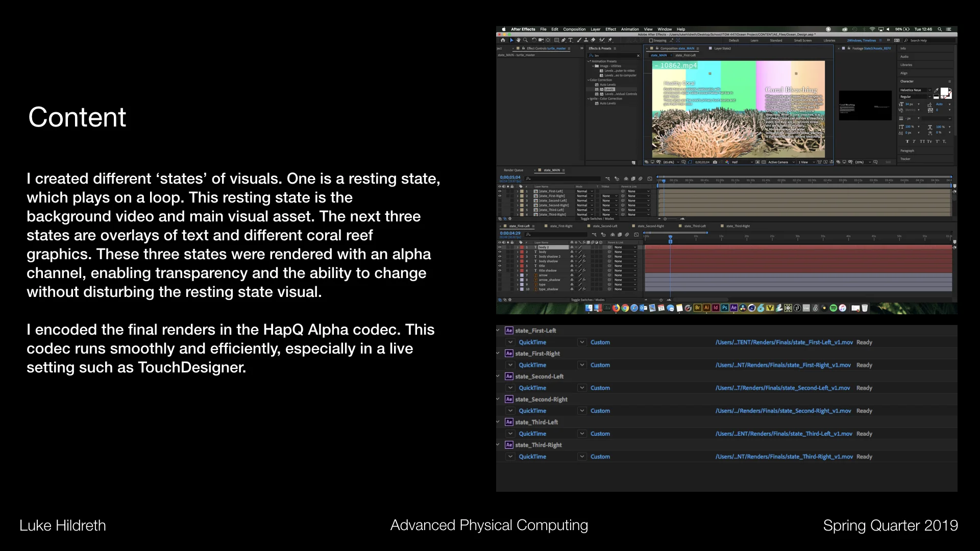Select the Horizontal Type tool
980x551 pixels.
tap(570, 40)
